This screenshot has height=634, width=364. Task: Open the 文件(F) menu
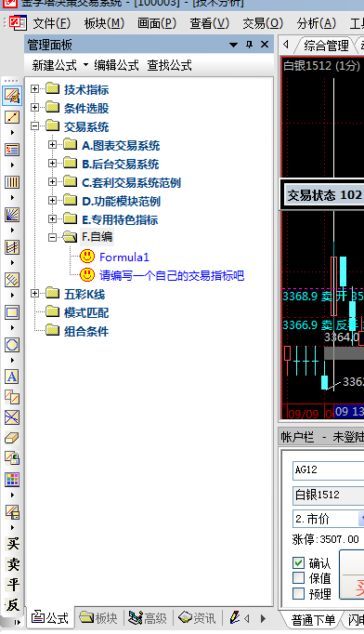(x=52, y=23)
